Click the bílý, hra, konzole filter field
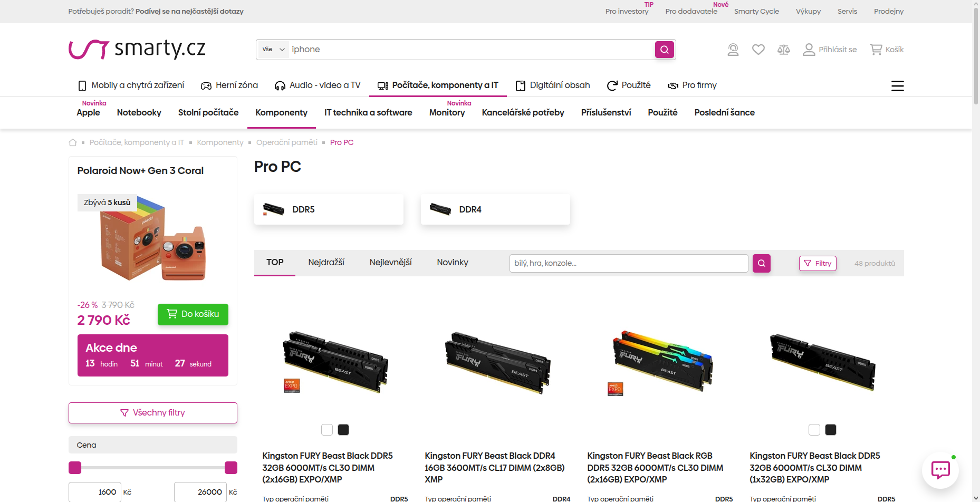 (x=629, y=263)
